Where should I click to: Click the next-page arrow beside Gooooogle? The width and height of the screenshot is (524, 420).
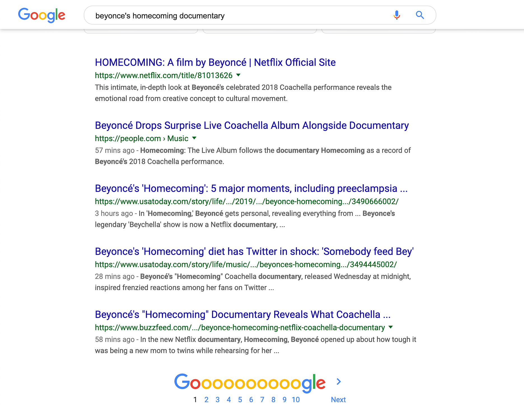click(339, 381)
